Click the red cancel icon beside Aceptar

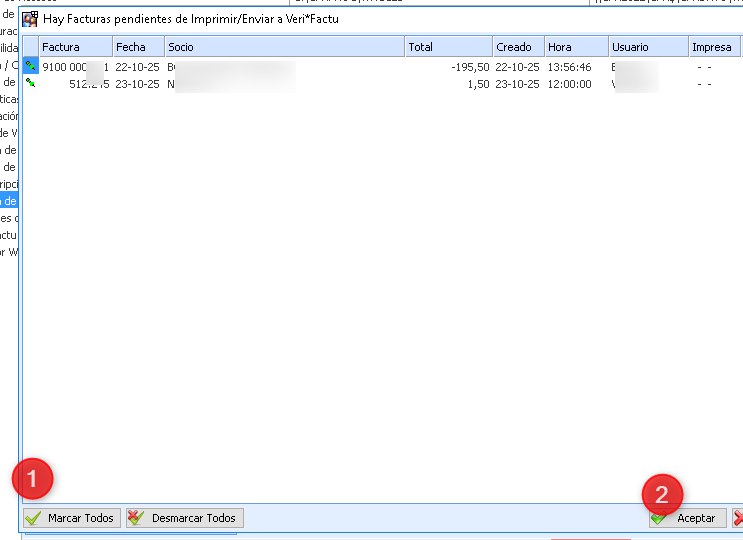[738, 518]
